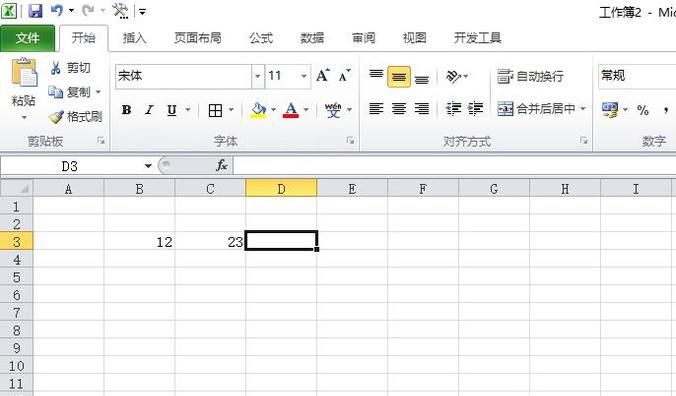Image resolution: width=676 pixels, height=396 pixels.
Task: Toggle middle vertical alignment
Action: (x=399, y=77)
